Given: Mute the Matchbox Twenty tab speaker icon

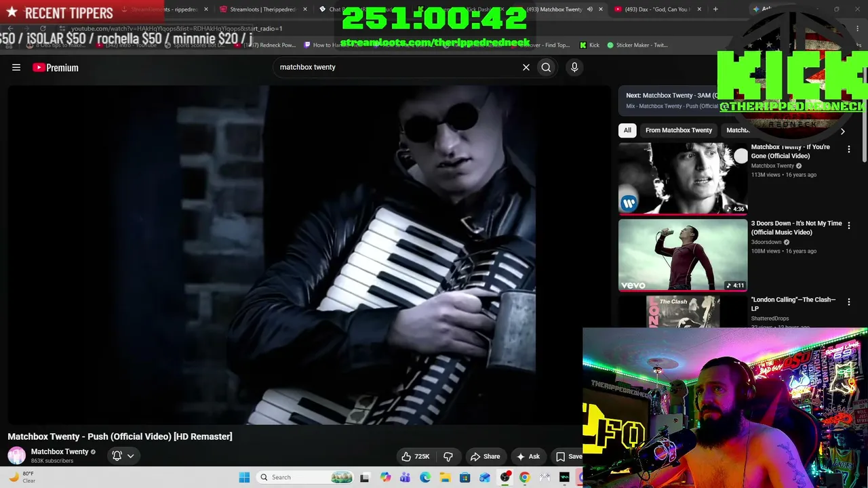Looking at the screenshot, I should 589,9.
